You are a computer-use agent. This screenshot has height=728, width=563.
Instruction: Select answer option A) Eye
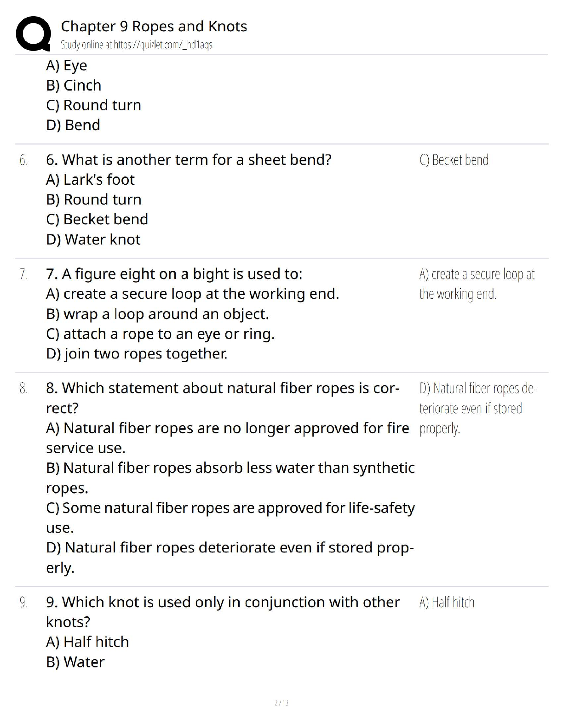pos(67,66)
